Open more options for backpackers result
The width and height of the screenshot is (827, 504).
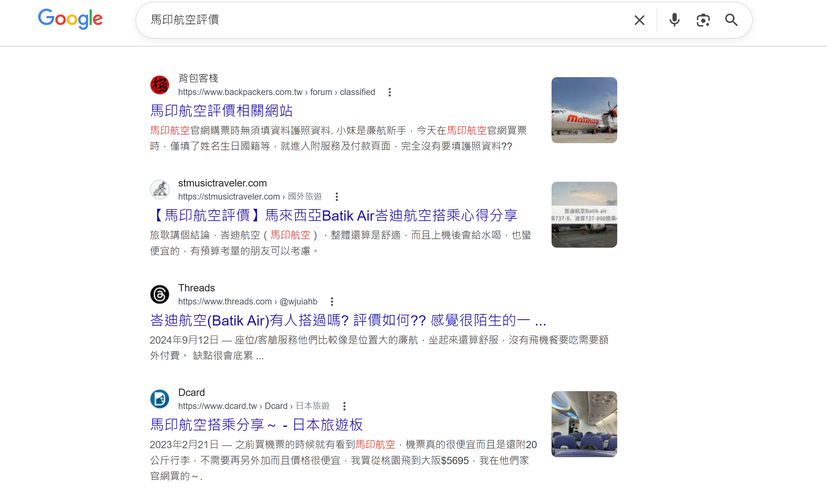coord(389,92)
